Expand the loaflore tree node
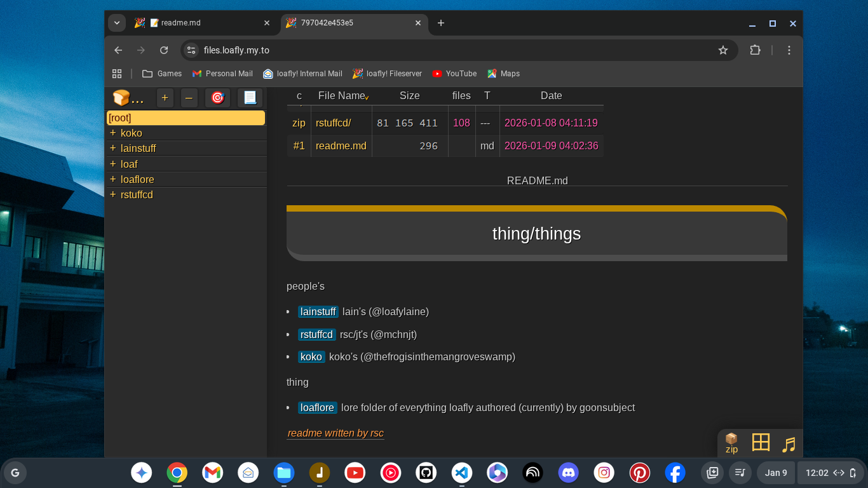868x488 pixels. point(113,179)
